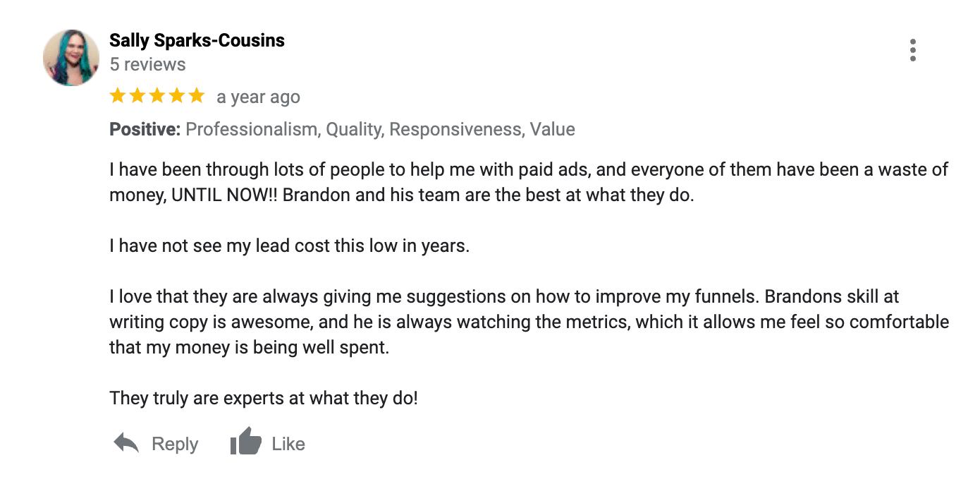
Task: Click the third gold rating star
Action: 157,96
